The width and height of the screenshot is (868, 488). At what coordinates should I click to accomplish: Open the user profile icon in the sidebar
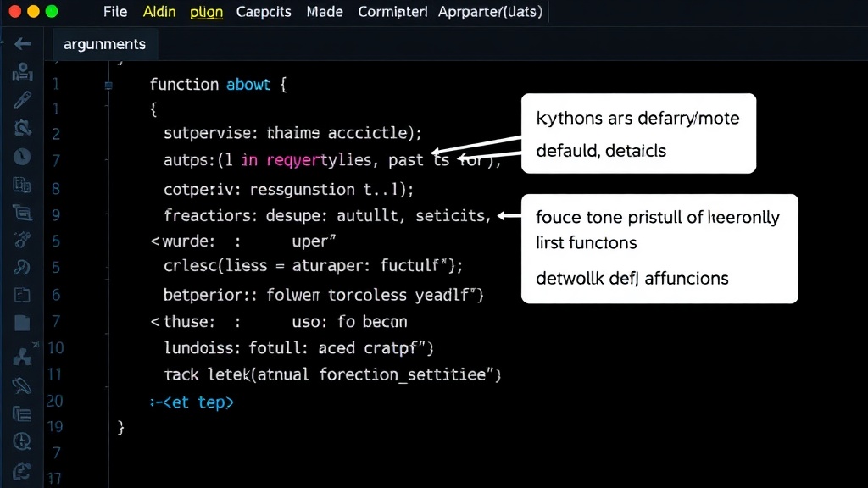(x=23, y=72)
